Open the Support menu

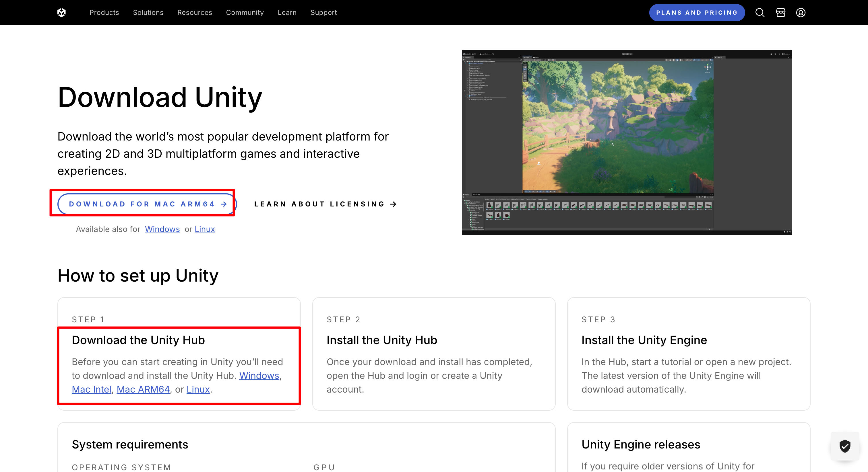point(323,12)
